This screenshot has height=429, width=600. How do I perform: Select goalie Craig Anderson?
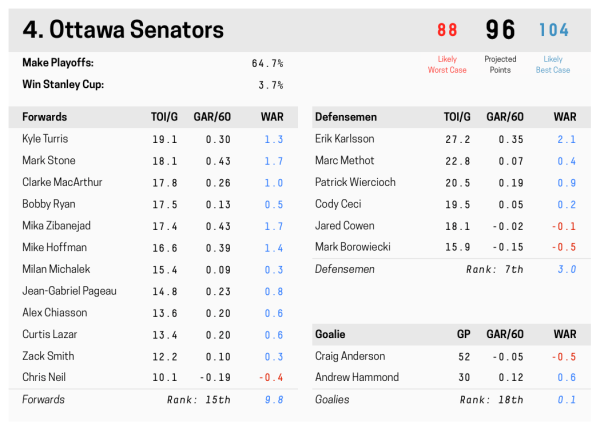tap(349, 356)
